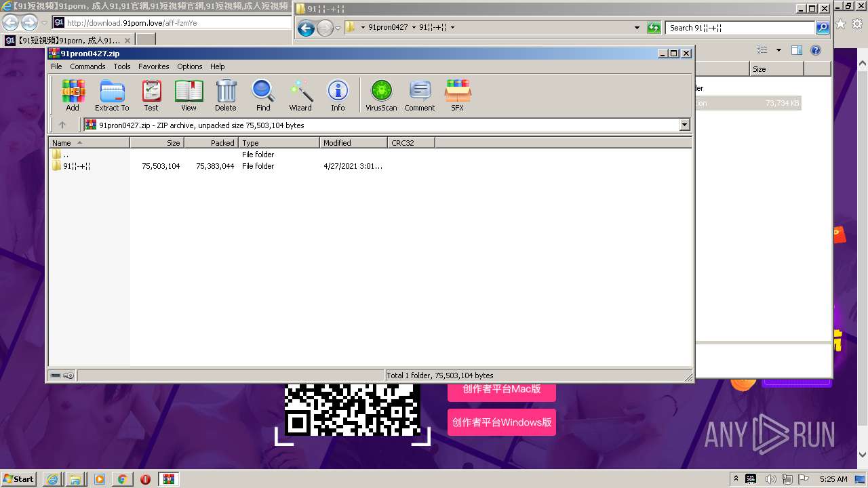
Task: Open the View file tool
Action: click(189, 95)
